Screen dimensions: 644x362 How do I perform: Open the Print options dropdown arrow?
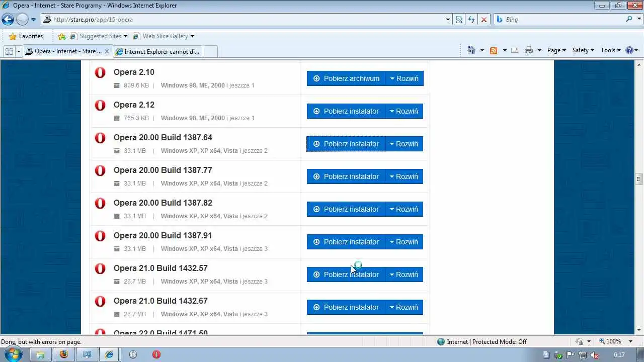click(x=539, y=50)
